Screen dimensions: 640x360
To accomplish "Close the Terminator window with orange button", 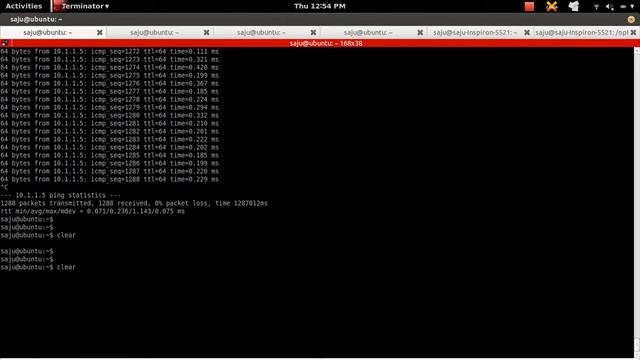I will (631, 19).
